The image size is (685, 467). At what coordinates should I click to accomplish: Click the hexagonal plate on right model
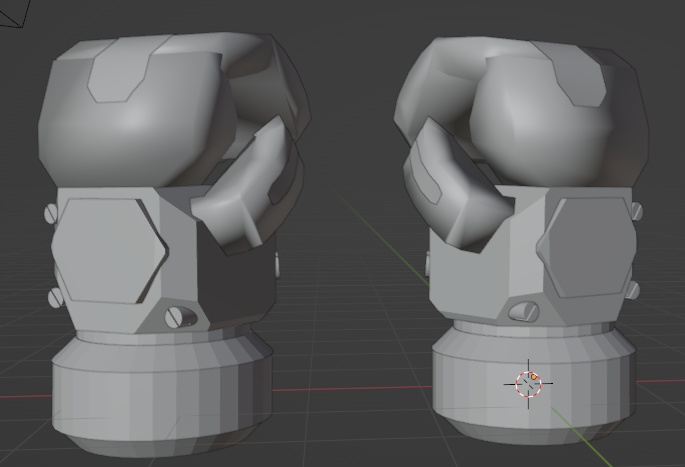point(587,248)
